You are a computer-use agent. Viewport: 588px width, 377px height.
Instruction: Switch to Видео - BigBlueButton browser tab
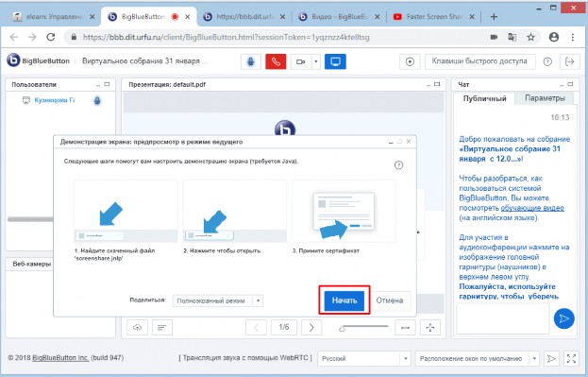click(x=340, y=16)
